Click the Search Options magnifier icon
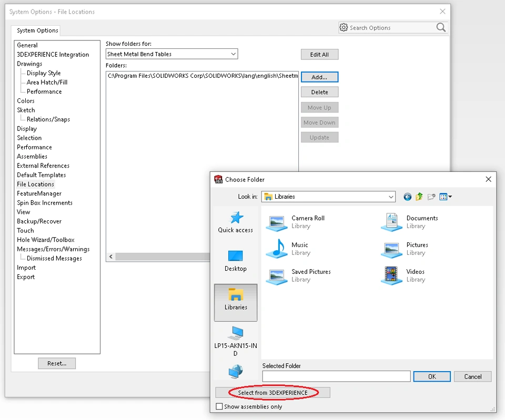This screenshot has width=505, height=420. tap(441, 27)
